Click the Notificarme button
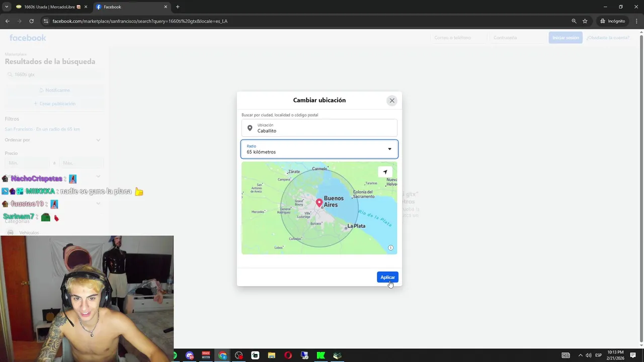644x362 pixels. (x=54, y=90)
